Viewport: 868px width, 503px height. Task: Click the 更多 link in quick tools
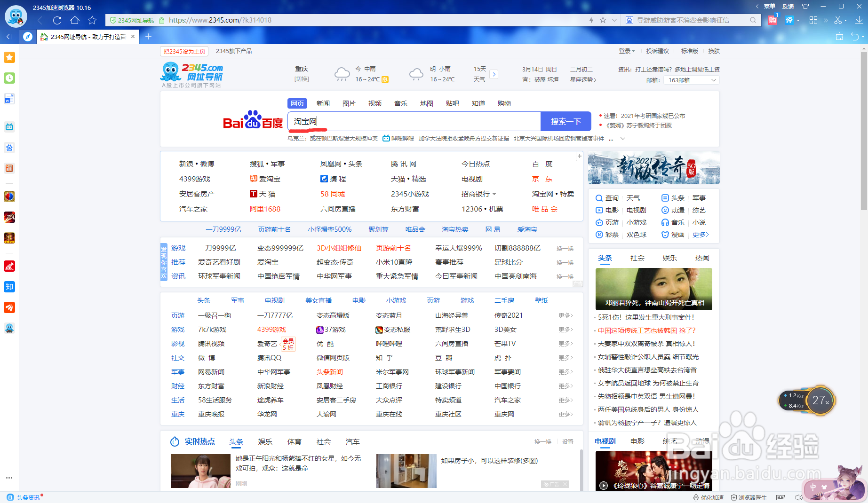click(701, 235)
